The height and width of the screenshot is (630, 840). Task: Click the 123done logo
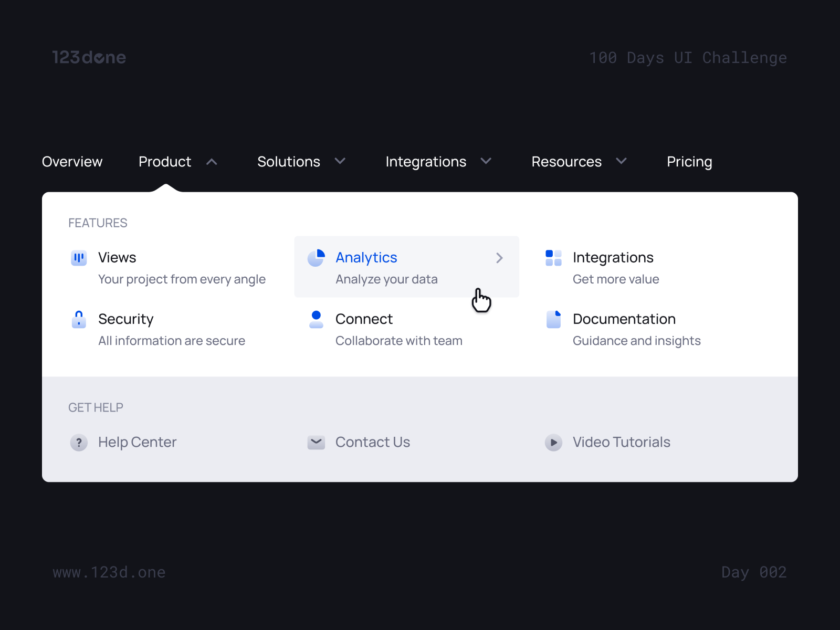(x=90, y=58)
